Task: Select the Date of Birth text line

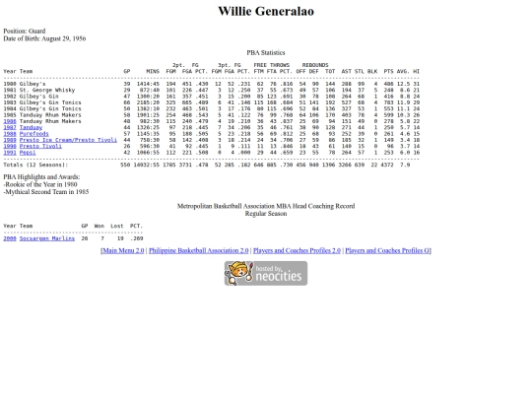Action: [x=44, y=38]
